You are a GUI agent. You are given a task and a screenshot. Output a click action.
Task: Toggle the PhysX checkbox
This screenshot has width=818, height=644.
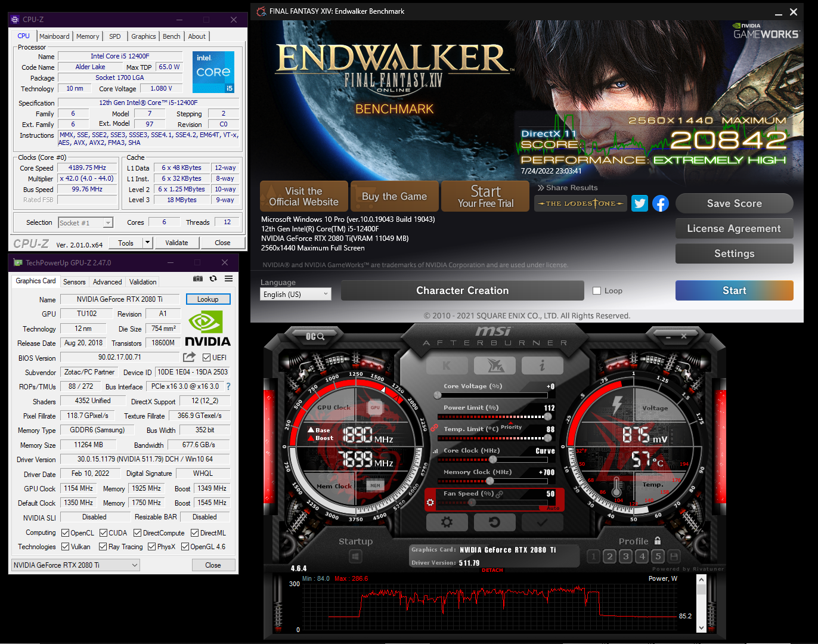pos(152,547)
